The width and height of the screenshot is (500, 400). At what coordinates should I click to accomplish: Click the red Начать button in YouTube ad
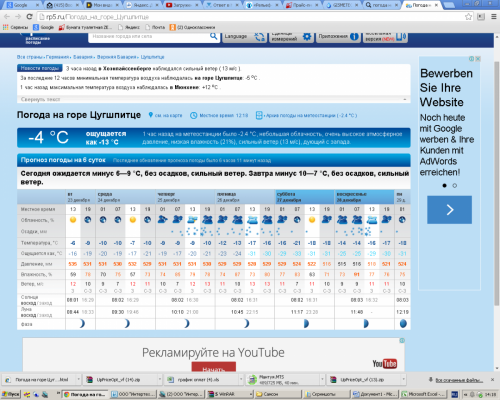(214, 367)
